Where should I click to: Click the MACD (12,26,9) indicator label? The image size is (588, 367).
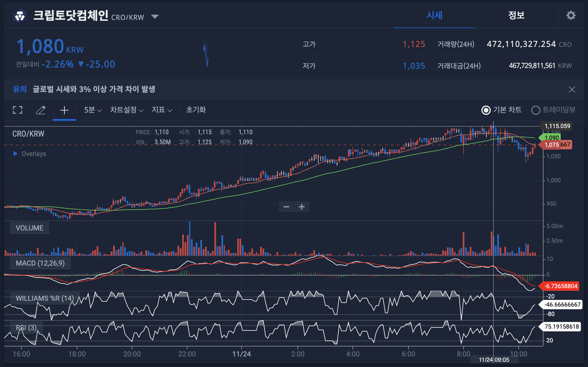[x=40, y=263]
